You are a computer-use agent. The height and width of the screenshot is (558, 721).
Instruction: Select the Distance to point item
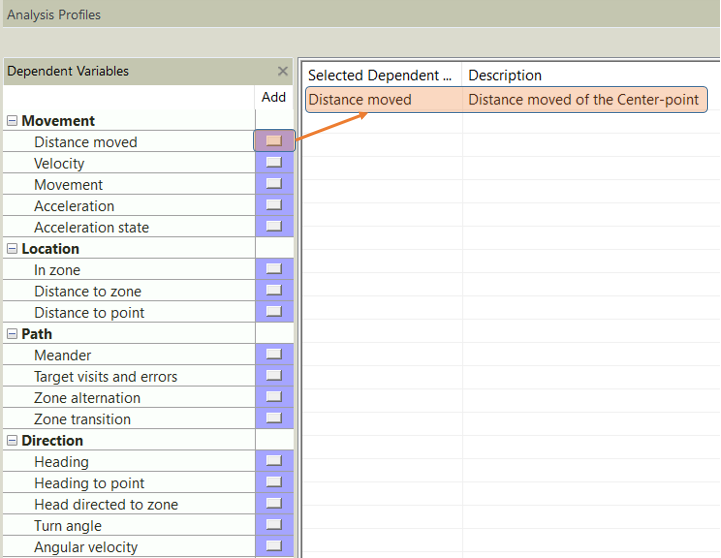89,313
